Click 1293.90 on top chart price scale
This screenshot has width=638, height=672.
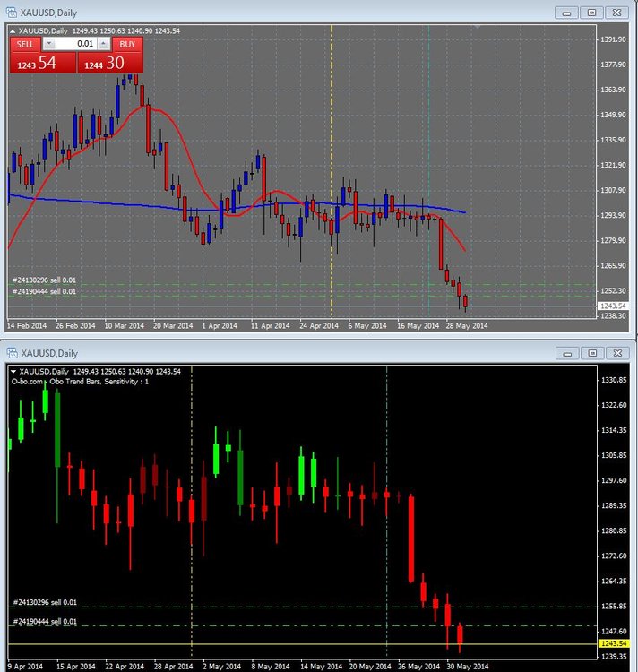(613, 215)
